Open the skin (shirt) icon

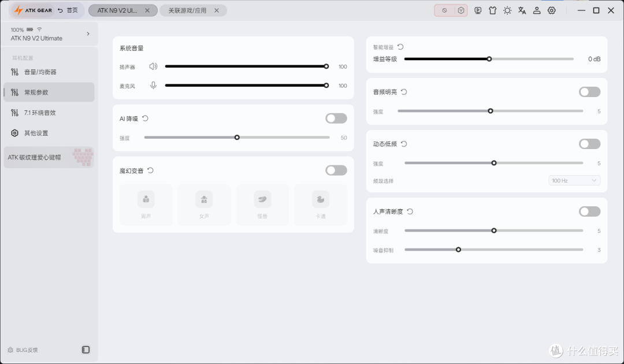[x=493, y=11]
